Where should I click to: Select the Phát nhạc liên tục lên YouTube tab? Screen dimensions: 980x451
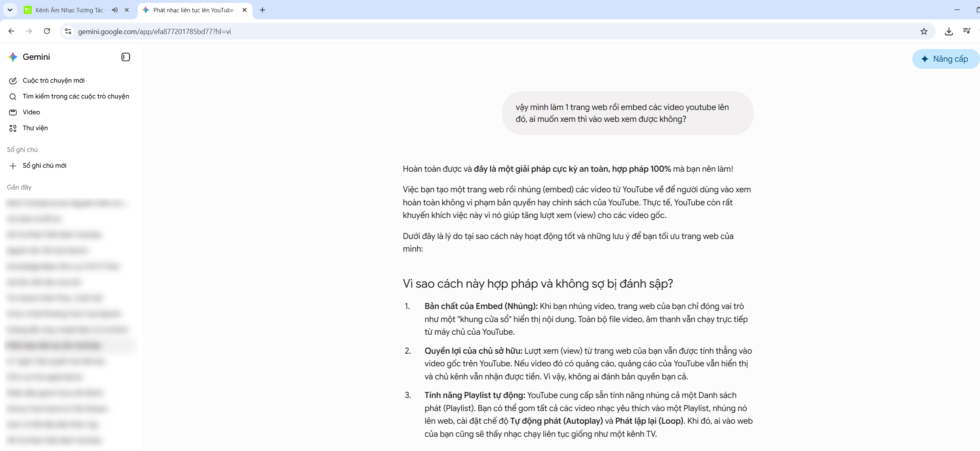tap(194, 10)
